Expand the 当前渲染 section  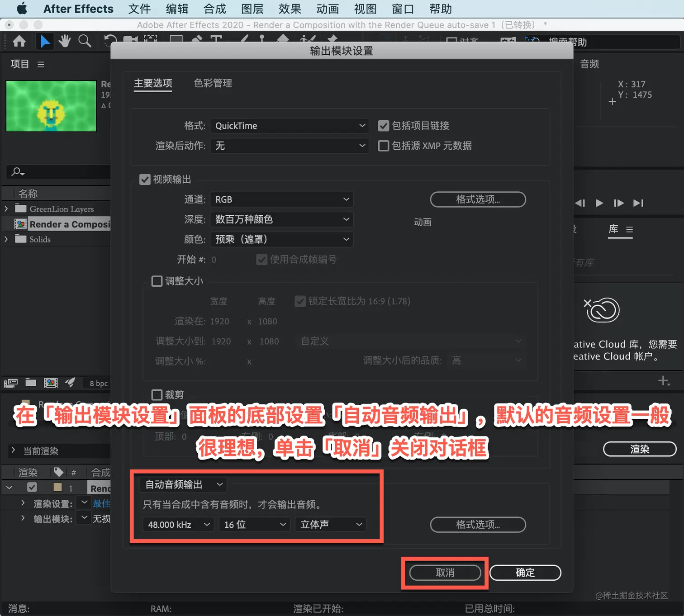coord(13,450)
